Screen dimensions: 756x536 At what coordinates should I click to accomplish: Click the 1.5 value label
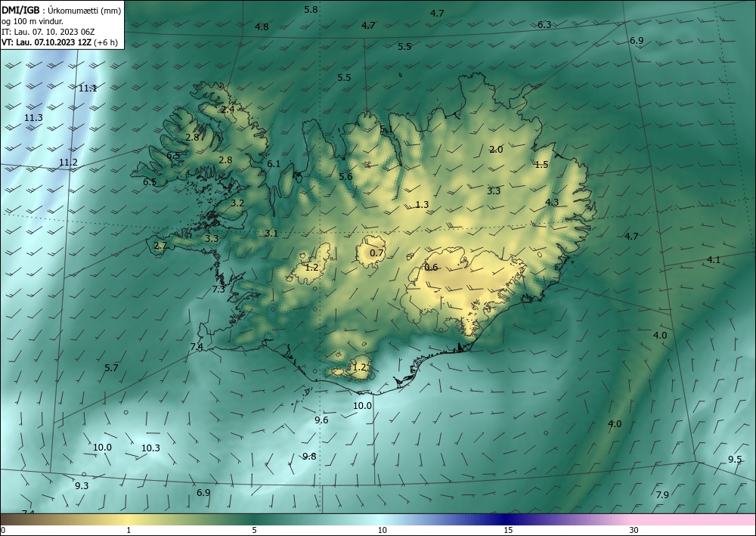541,164
